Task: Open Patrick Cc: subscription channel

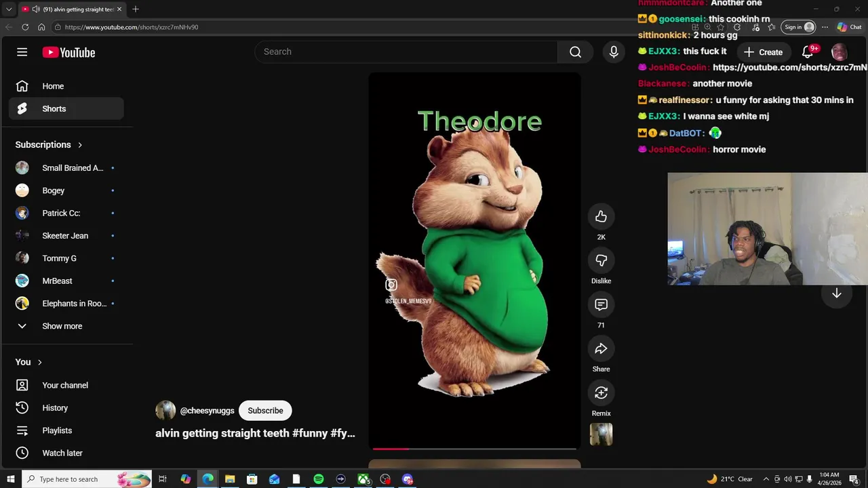Action: tap(66, 213)
